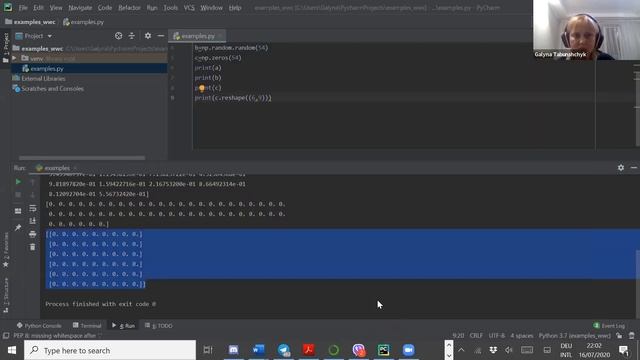Viewport: 640px width, 360px height.
Task: Open the VCS menu
Action: coord(189,8)
